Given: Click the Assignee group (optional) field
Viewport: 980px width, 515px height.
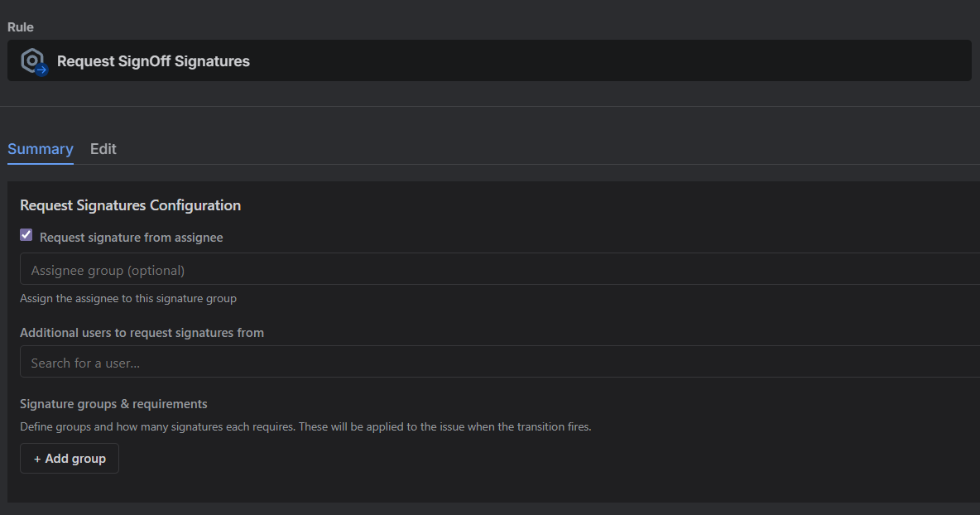Looking at the screenshot, I should 500,269.
